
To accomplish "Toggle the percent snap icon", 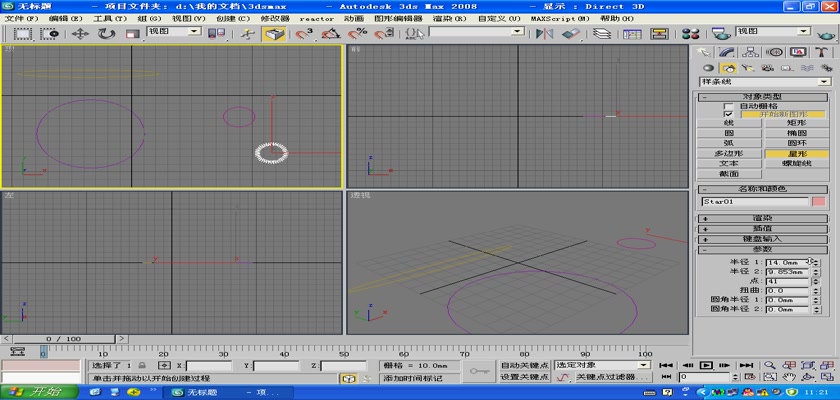I will pos(357,34).
